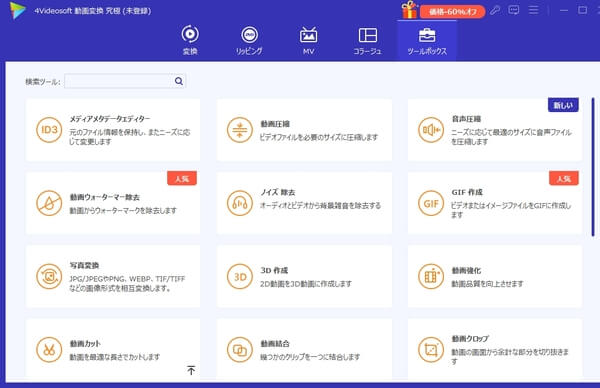600x388 pixels.
Task: Click the 価格-60%オフ discount button
Action: (452, 11)
